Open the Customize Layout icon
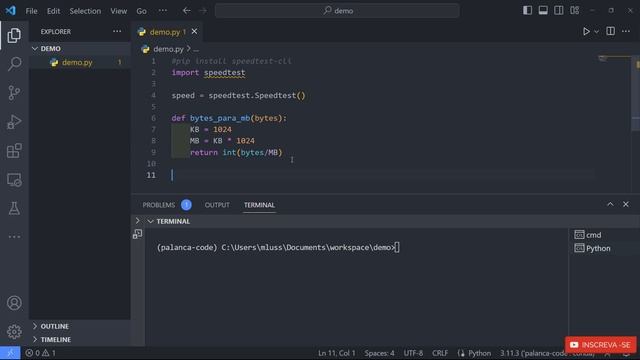Image resolution: width=640 pixels, height=360 pixels. [575, 10]
